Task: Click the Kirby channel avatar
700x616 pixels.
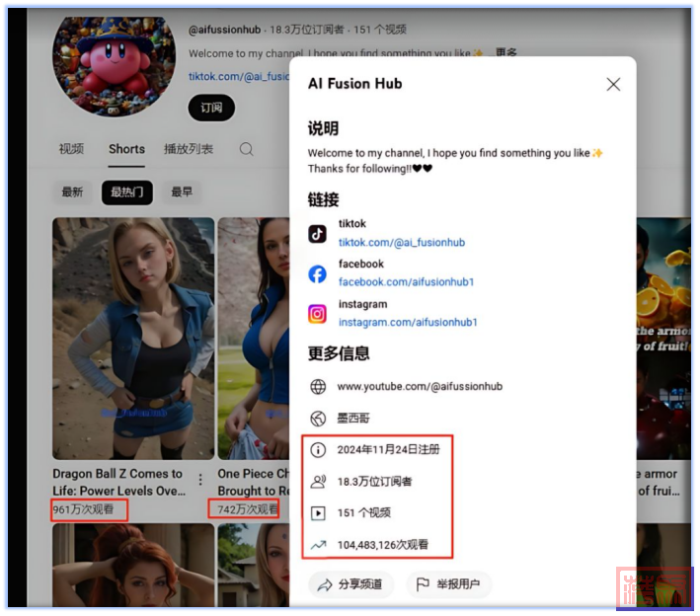Action: pyautogui.click(x=114, y=66)
